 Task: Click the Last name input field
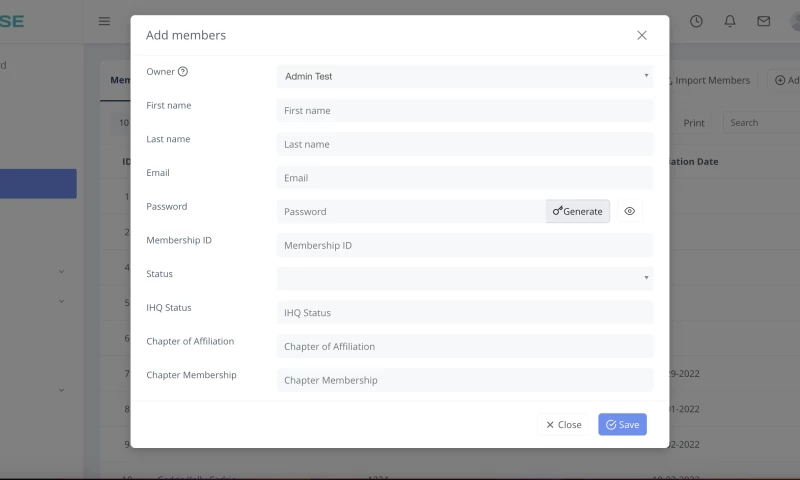tap(465, 144)
